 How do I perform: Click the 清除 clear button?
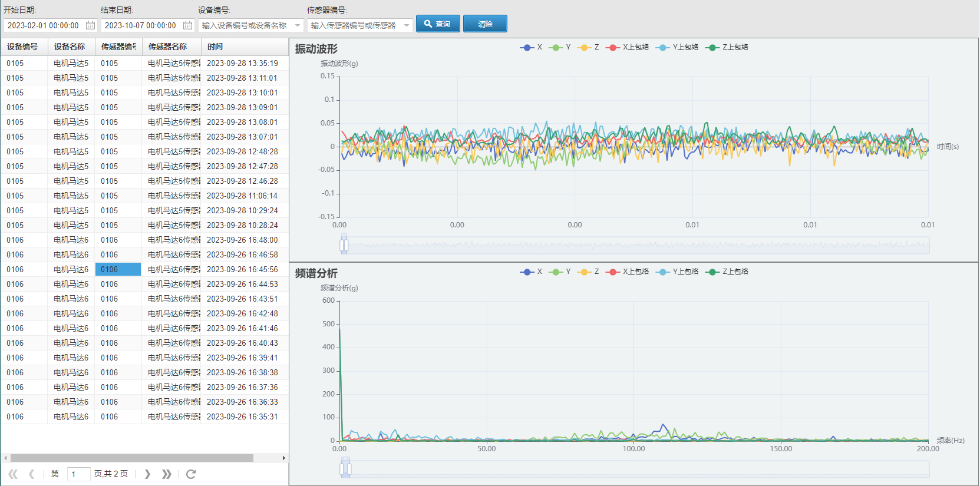485,24
